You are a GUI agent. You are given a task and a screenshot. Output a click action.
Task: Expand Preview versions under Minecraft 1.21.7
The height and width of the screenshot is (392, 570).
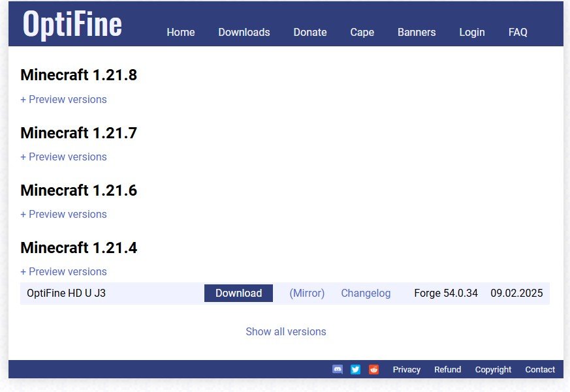click(x=63, y=157)
